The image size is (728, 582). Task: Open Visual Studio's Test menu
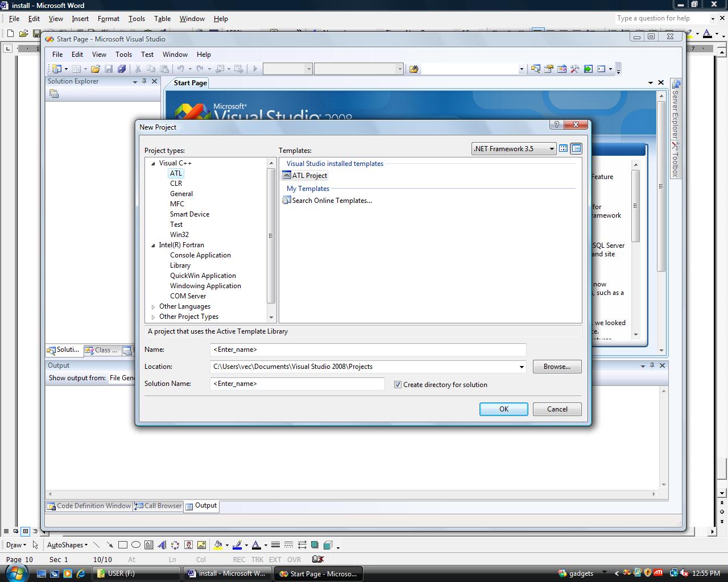pos(147,55)
